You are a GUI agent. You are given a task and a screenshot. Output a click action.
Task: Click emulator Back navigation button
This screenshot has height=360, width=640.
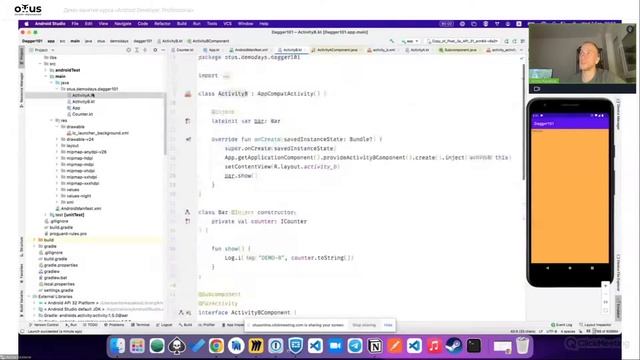pos(548,268)
